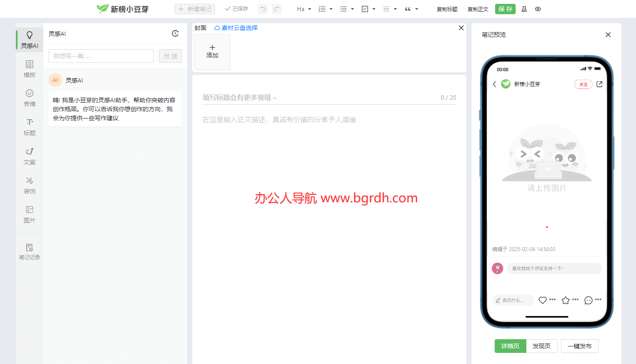
Task: Toggle checkbox list formatting
Action: [366, 9]
